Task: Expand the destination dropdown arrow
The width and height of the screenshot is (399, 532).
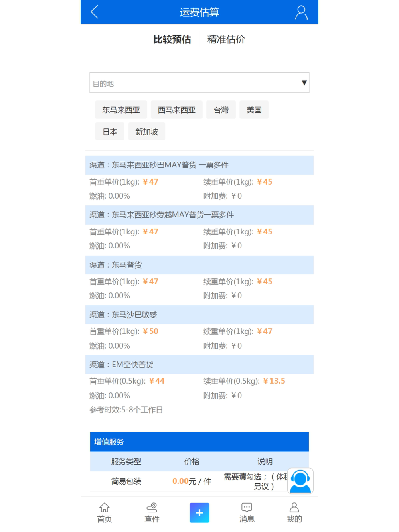Action: click(304, 83)
